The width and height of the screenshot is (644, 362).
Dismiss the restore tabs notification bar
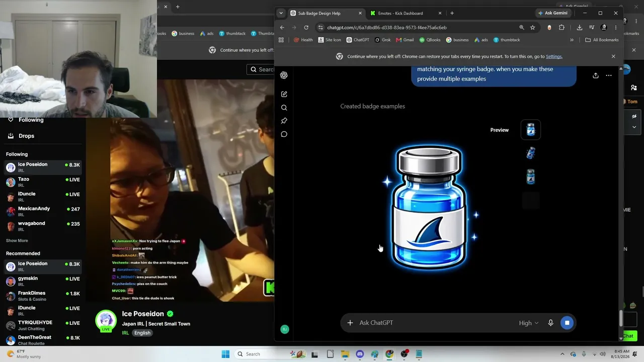[x=613, y=56]
